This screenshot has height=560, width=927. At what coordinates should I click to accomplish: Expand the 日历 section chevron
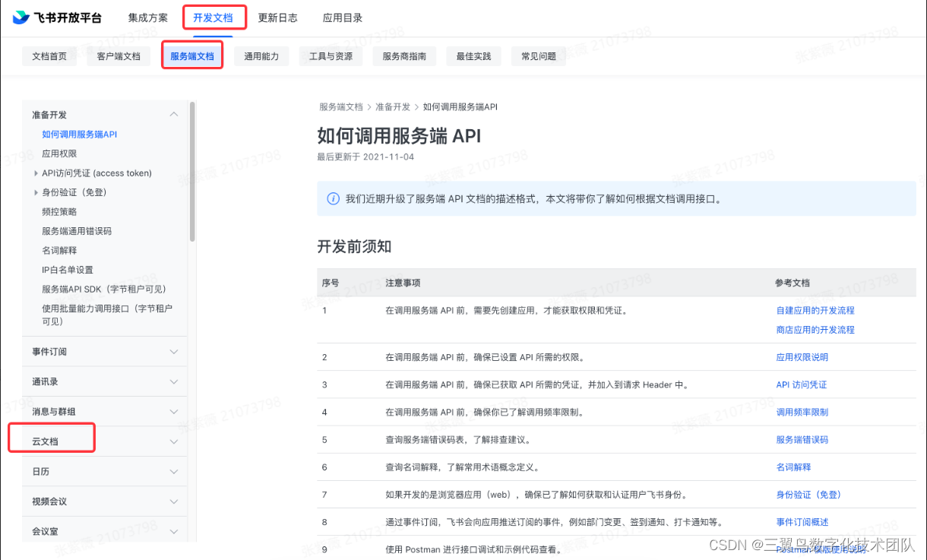(174, 472)
